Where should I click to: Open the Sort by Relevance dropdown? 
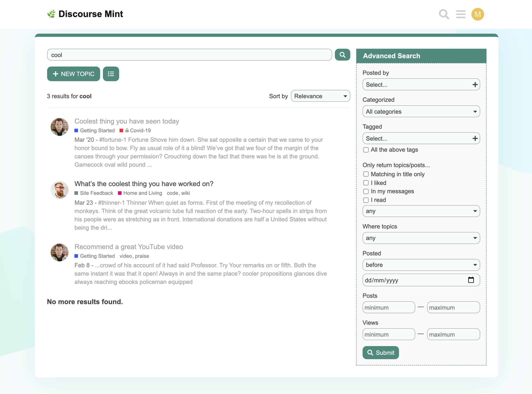[320, 96]
